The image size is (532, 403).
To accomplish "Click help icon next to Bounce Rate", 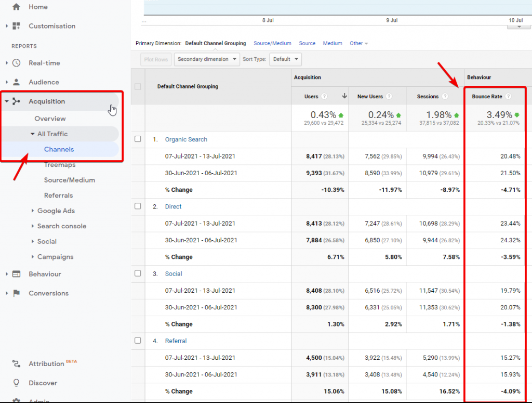I will [508, 96].
